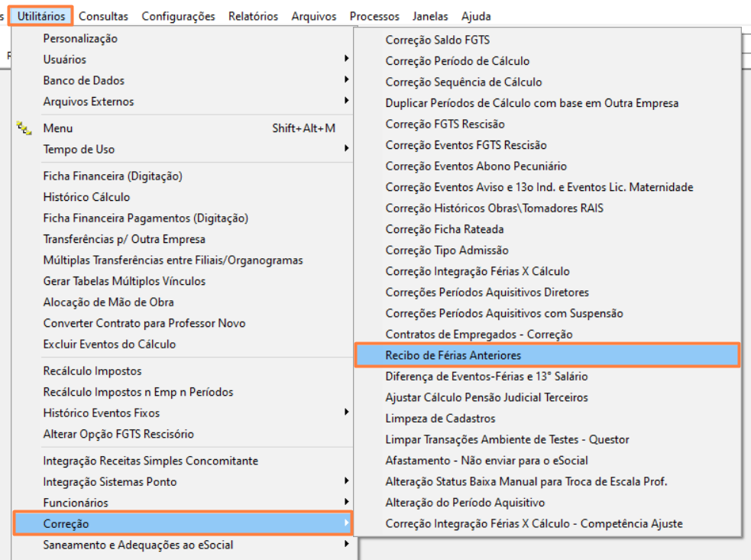Choose Correção Eventos Aviso e 13o Ind.
Viewport: 751px width, 560px height.
[548, 188]
